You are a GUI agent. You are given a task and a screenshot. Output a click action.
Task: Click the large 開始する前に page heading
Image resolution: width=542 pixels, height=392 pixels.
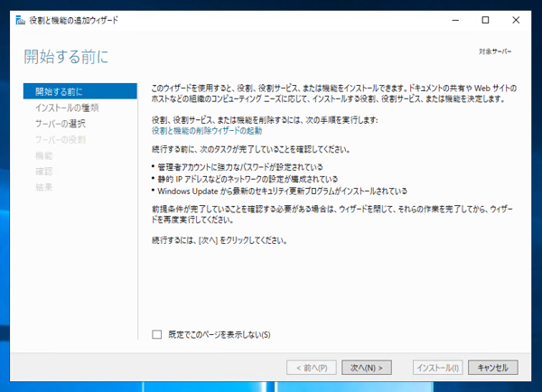click(66, 57)
